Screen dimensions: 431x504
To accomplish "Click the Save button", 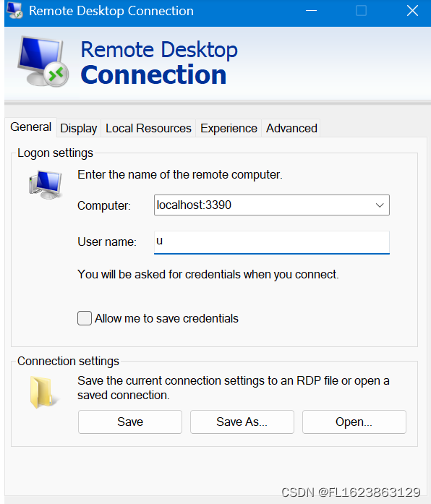I will pyautogui.click(x=130, y=422).
